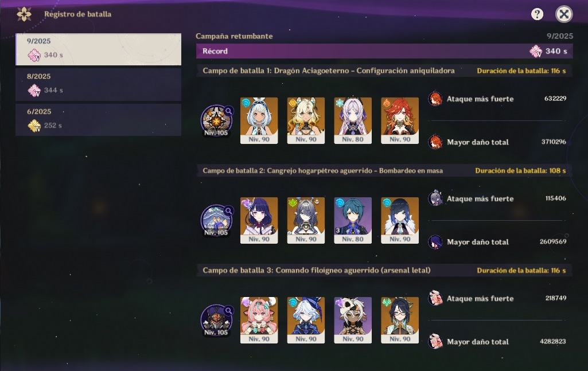Screen dimensions: 588x371
Task: Click the pink medal icon in Récord bar
Action: [536, 51]
